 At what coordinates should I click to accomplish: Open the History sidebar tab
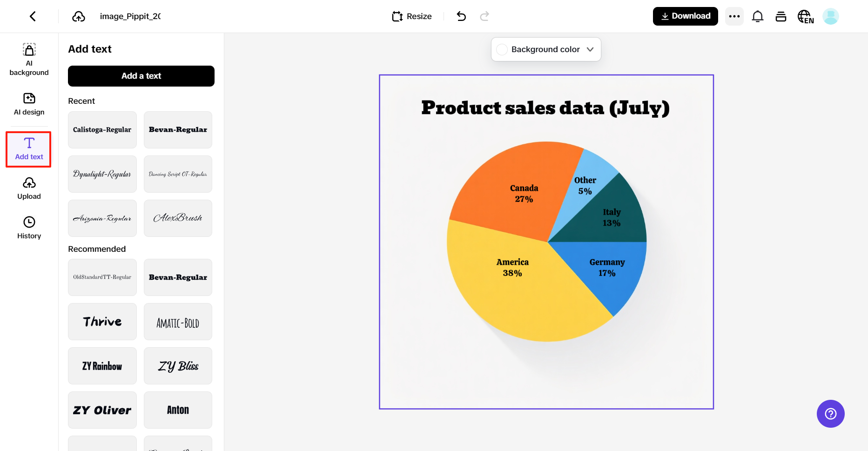(x=29, y=228)
